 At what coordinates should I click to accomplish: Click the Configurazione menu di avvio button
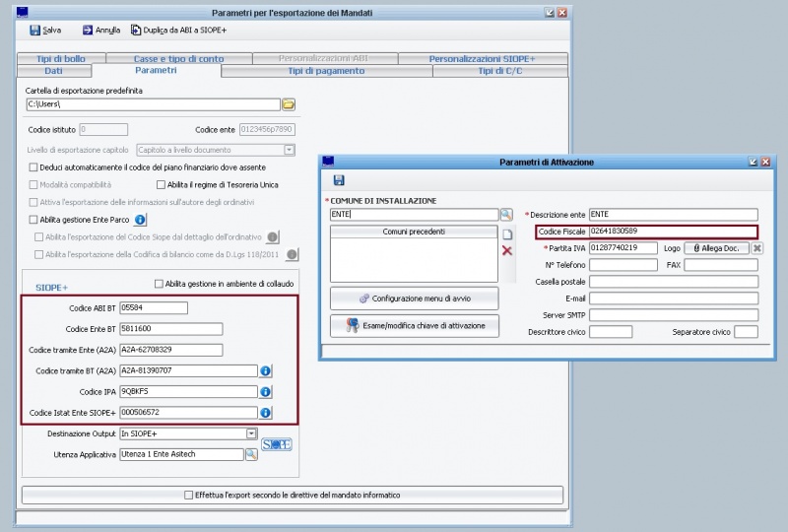414,299
